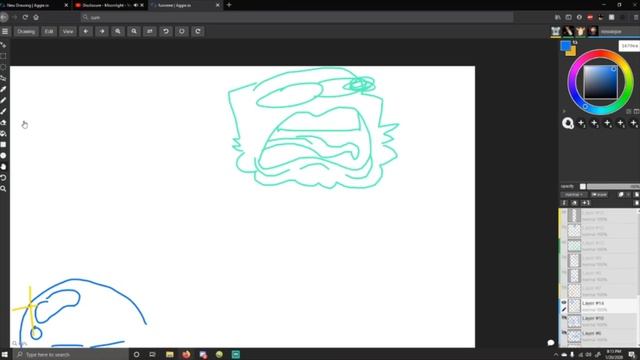The image size is (640, 360).
Task: Click second user avatar in top bar
Action: click(568, 31)
